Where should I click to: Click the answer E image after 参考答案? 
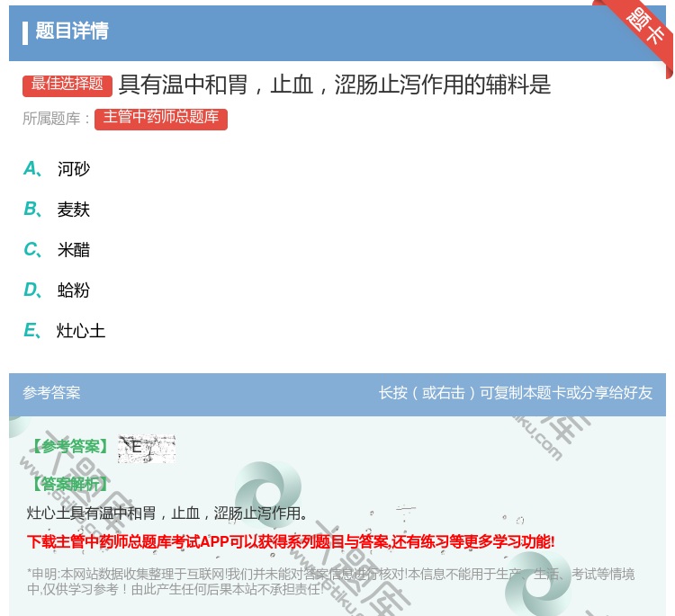[146, 448]
